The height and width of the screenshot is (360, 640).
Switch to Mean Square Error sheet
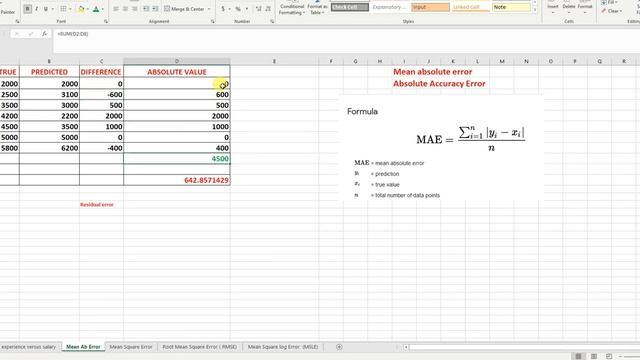[x=131, y=347]
